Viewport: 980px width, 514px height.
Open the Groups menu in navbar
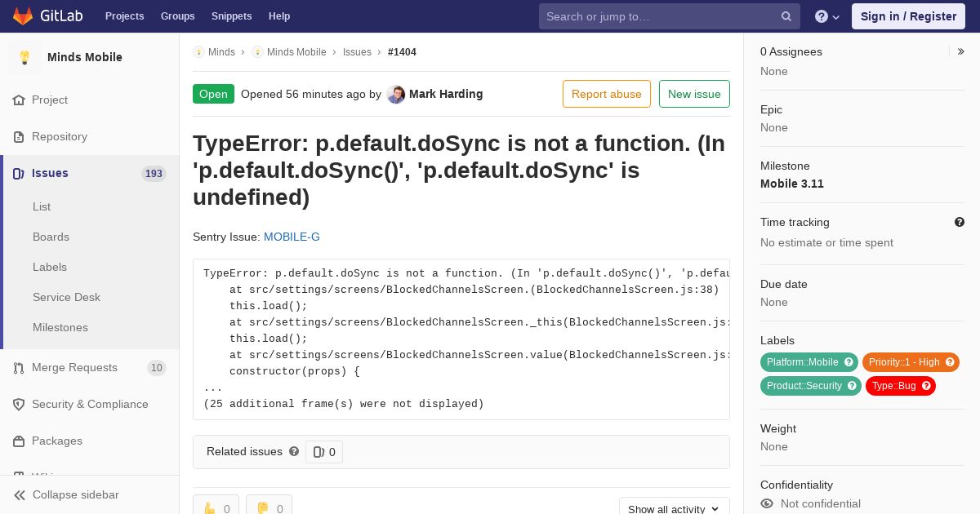tap(178, 16)
